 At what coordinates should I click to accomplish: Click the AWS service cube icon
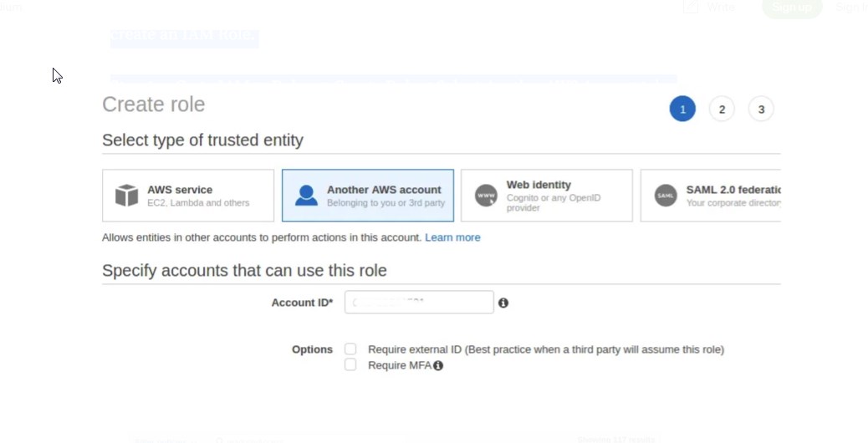pos(126,196)
